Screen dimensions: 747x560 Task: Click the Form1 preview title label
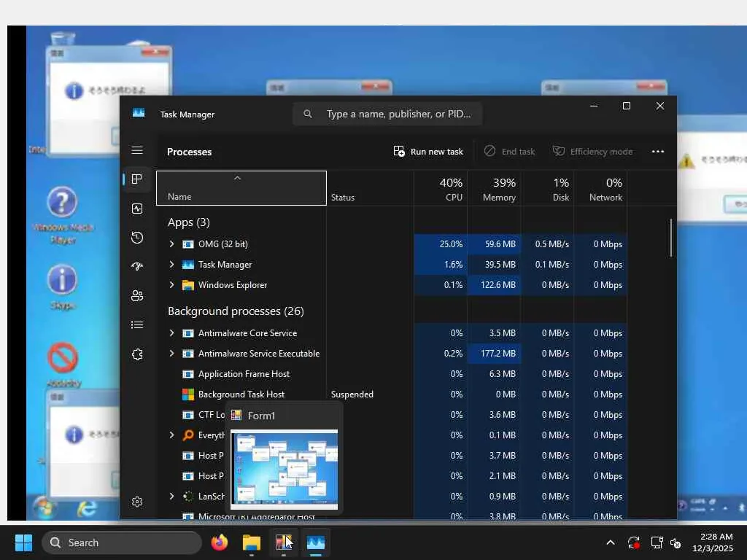262,416
